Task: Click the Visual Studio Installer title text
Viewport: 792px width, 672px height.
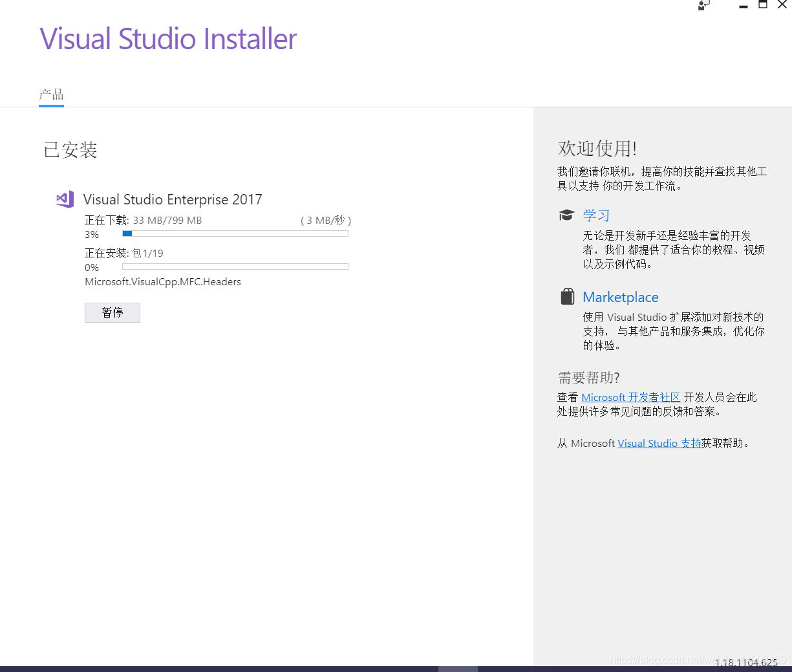Action: click(168, 39)
